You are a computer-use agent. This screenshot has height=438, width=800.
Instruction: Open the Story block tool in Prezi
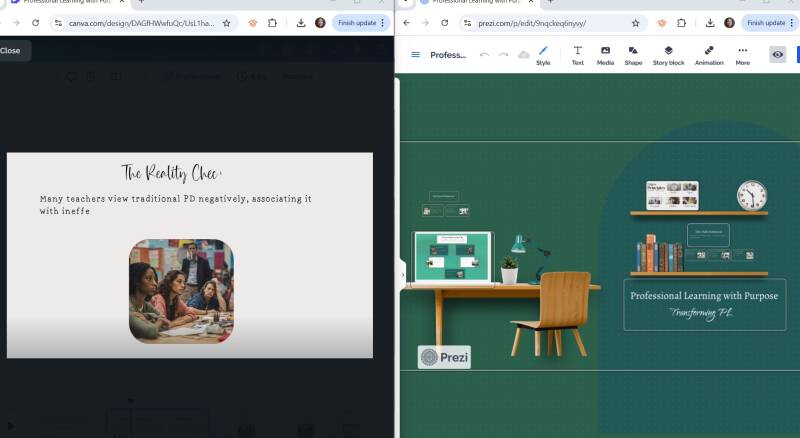click(668, 55)
